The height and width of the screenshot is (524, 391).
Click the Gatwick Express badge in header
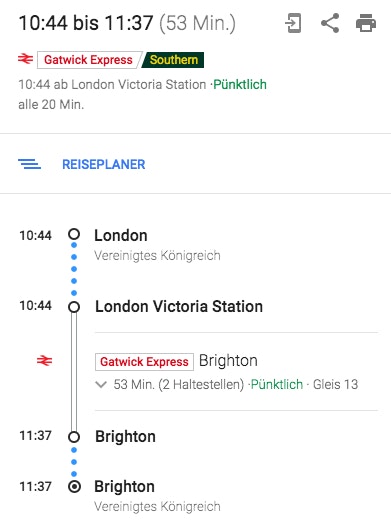coord(88,60)
